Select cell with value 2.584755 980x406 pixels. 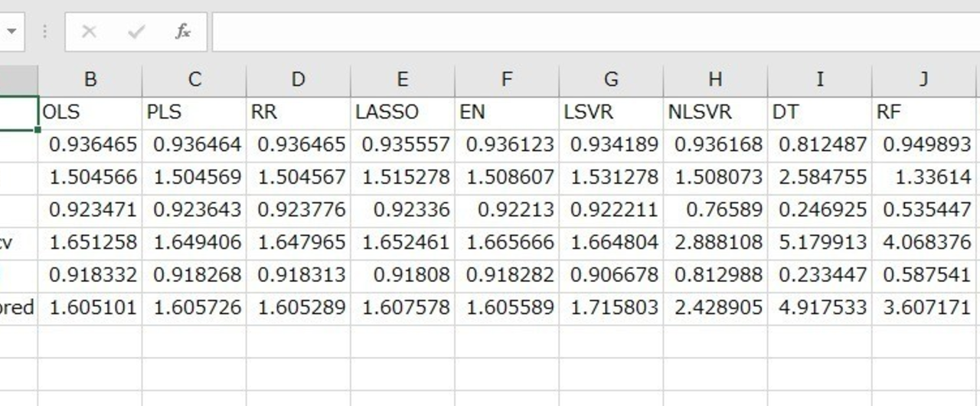click(820, 178)
